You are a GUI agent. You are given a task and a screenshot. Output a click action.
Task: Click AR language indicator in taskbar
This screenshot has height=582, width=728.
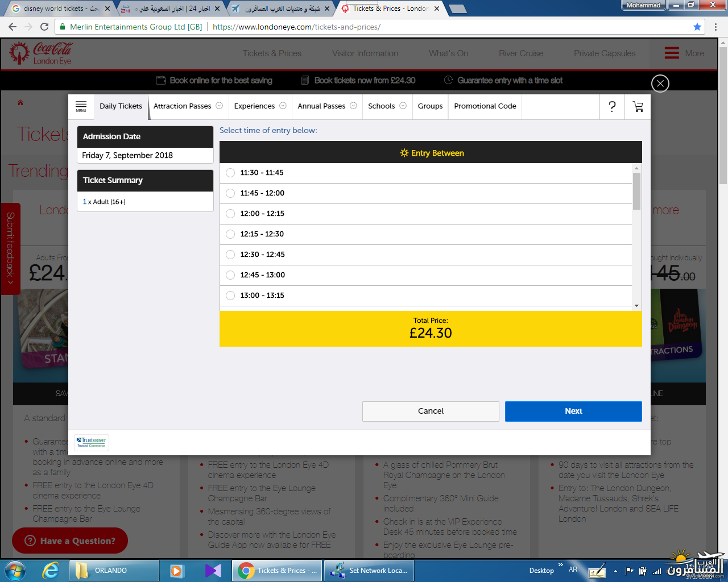coord(573,569)
